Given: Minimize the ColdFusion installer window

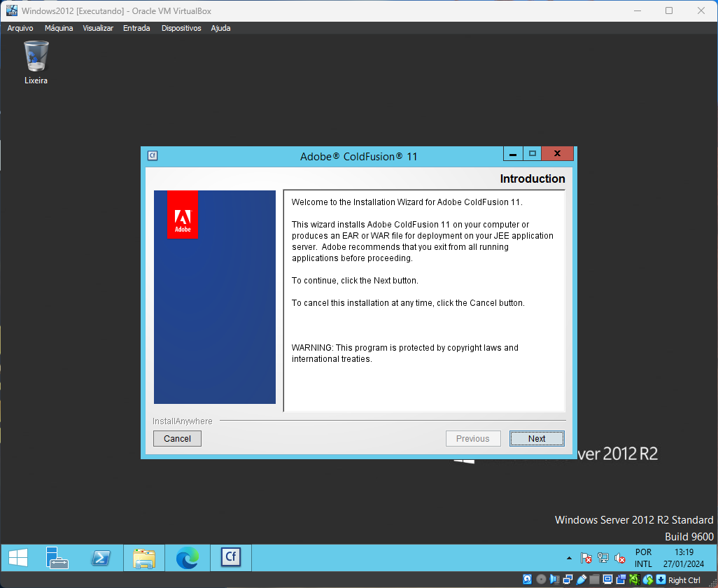Looking at the screenshot, I should click(x=513, y=154).
